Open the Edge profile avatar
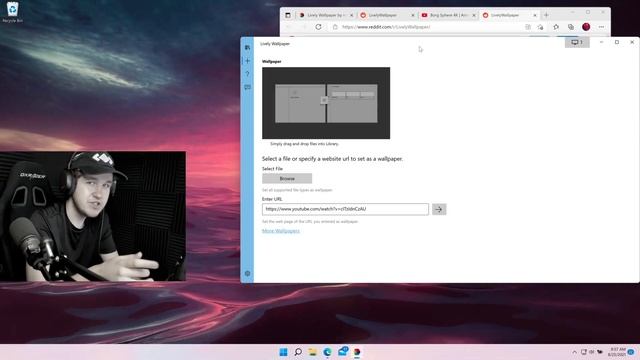Screen dimensions: 640x360 [586, 27]
